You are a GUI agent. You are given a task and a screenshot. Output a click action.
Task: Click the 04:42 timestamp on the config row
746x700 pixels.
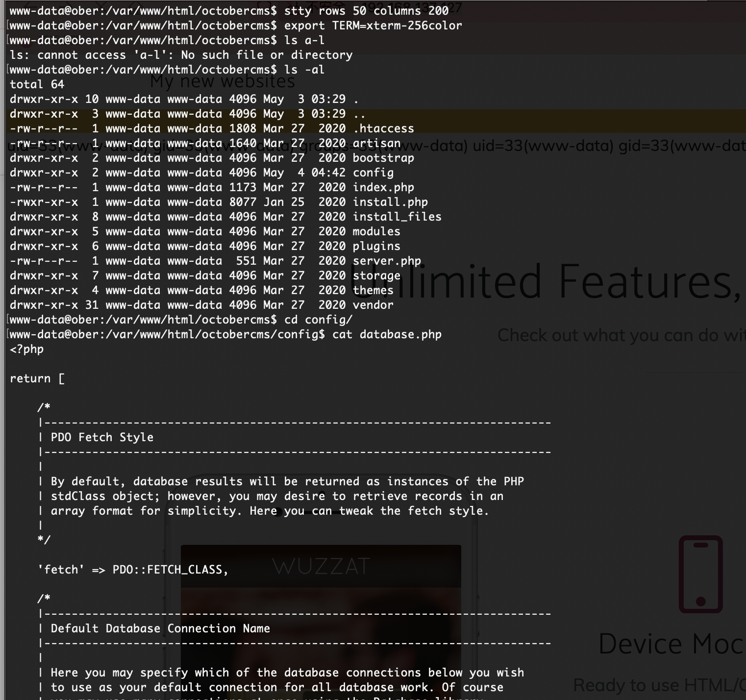pyautogui.click(x=328, y=173)
